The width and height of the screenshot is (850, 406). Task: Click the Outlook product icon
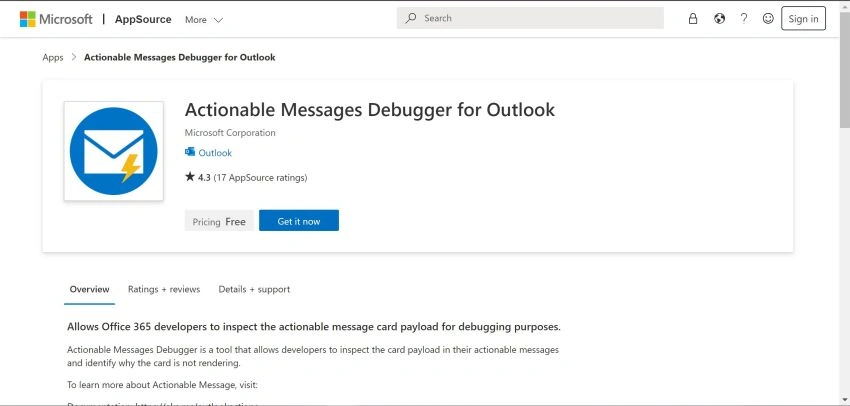190,152
